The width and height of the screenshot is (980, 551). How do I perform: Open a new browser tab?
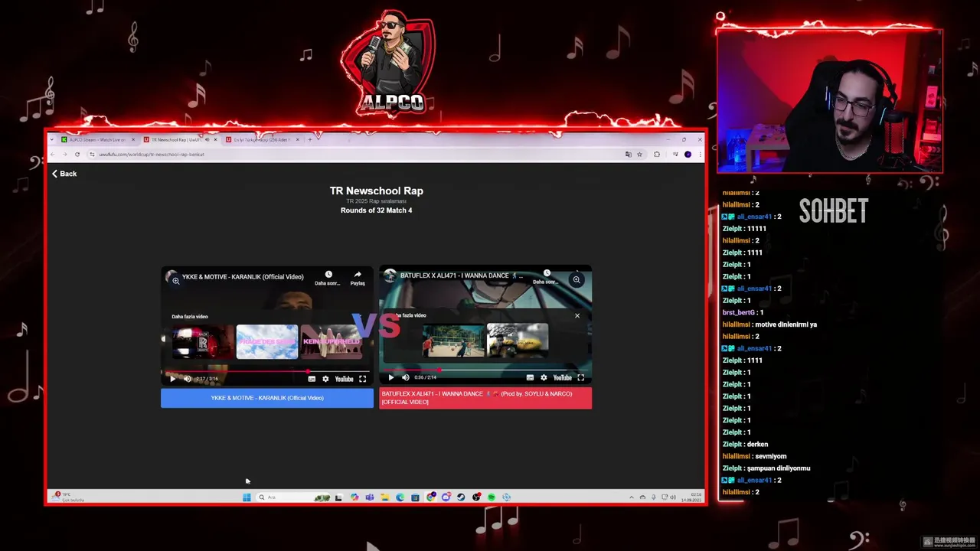click(x=310, y=140)
